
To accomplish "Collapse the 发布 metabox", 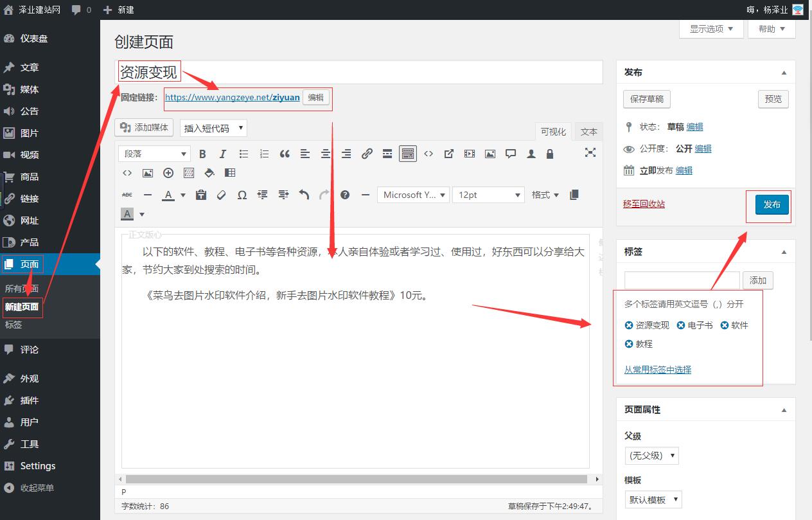I will coord(784,73).
